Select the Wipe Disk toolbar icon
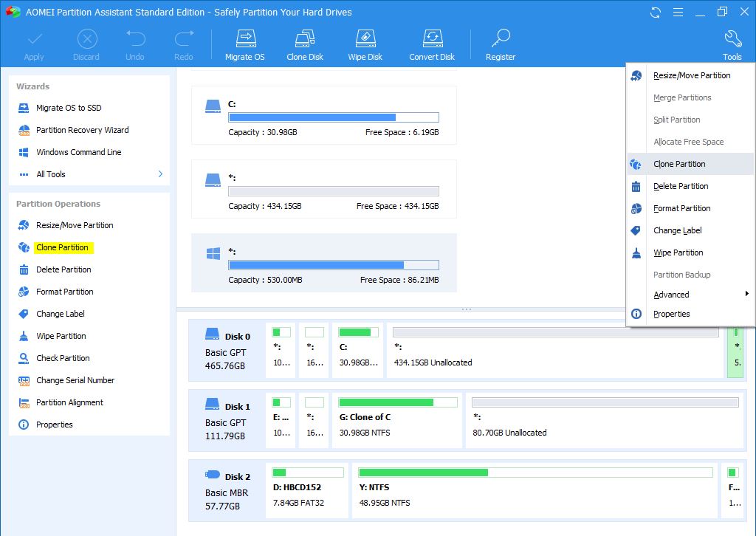The image size is (756, 536). click(365, 44)
